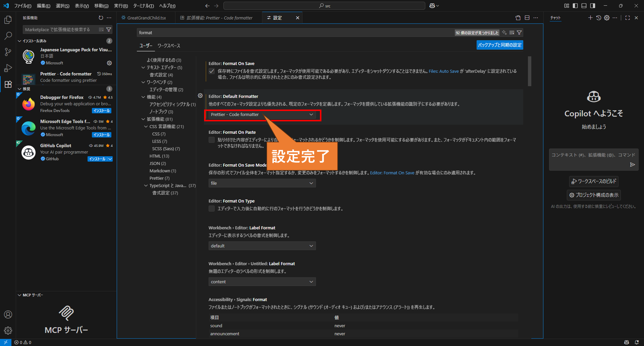Uncheck the Format On Save checkbox

[x=212, y=71]
